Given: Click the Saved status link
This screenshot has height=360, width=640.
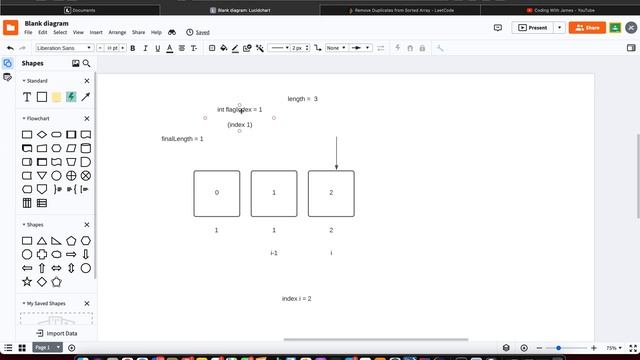Looking at the screenshot, I should 202,32.
